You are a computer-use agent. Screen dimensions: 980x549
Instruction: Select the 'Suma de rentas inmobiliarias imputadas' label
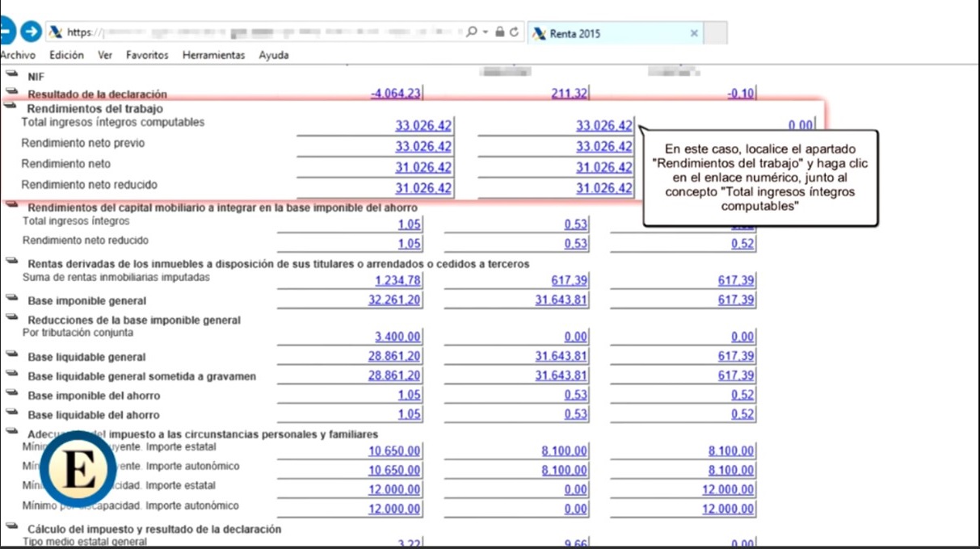(116, 277)
